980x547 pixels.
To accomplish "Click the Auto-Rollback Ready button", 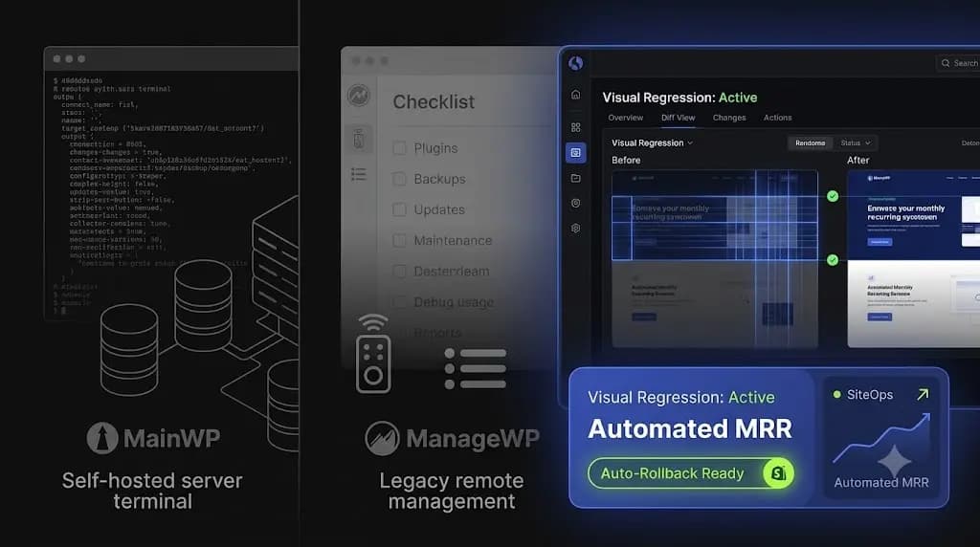I will pyautogui.click(x=691, y=473).
